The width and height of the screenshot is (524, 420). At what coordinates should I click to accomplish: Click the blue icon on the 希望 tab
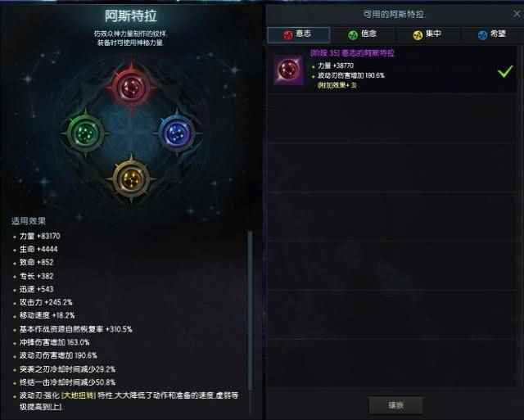[482, 34]
